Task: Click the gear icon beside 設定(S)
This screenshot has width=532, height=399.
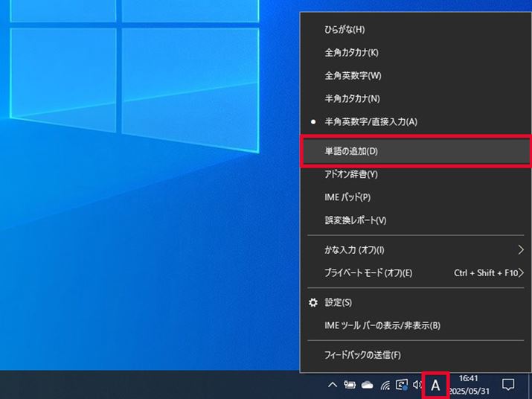Action: (313, 302)
